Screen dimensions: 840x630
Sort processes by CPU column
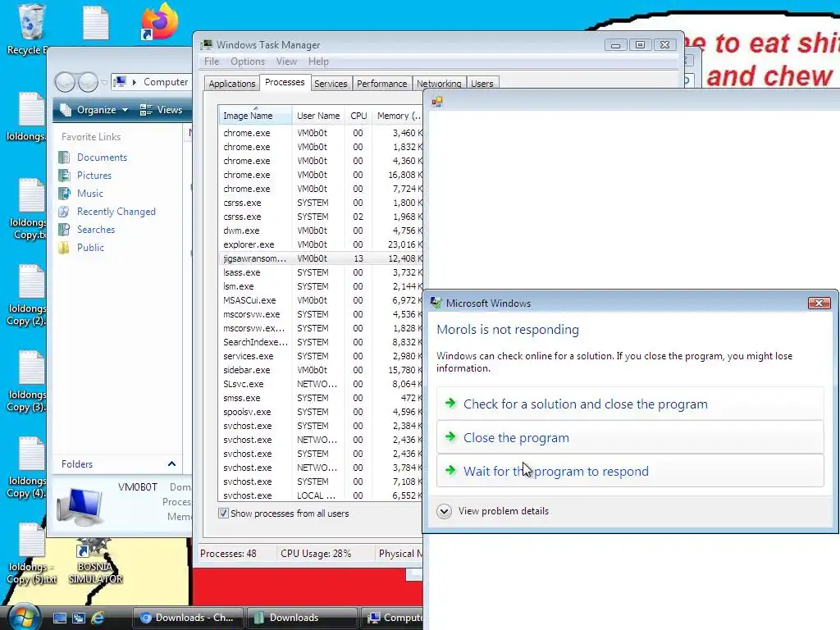click(358, 115)
